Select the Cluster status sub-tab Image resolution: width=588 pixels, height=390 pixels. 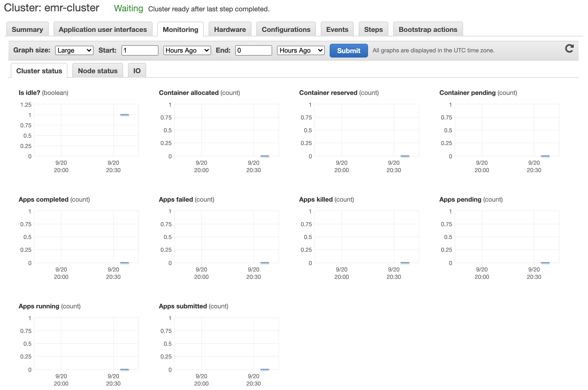pyautogui.click(x=39, y=71)
